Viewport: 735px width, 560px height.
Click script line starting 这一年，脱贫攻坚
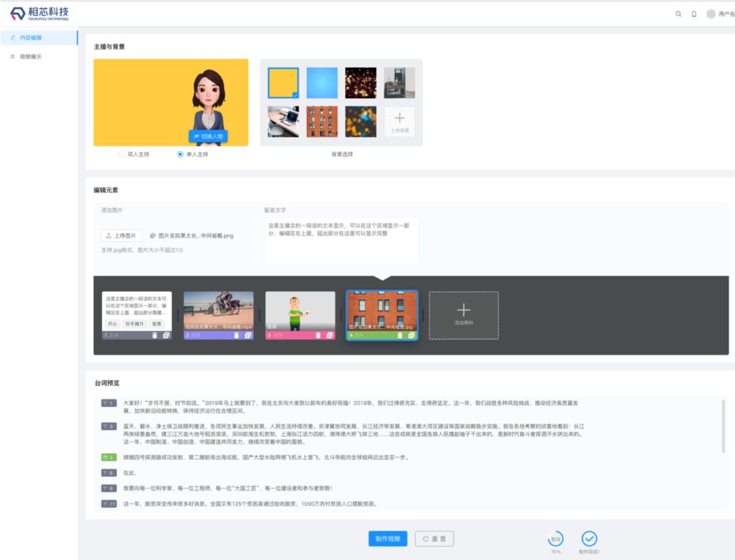(x=250, y=504)
